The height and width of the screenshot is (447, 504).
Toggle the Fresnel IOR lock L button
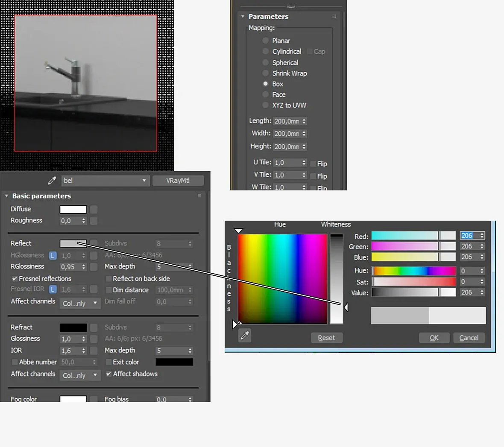53,289
